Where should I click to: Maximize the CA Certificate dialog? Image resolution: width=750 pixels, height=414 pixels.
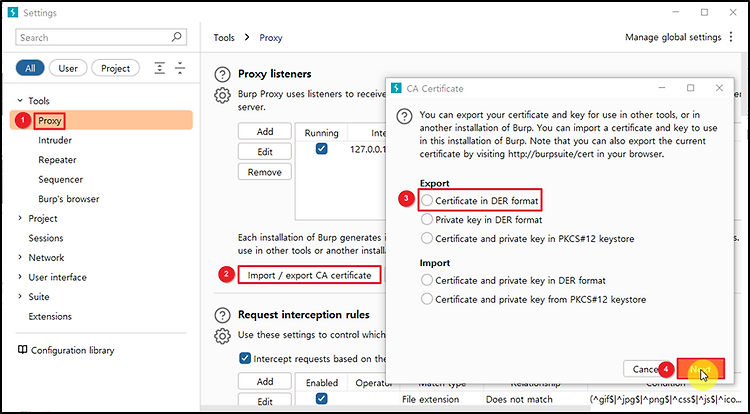click(690, 88)
